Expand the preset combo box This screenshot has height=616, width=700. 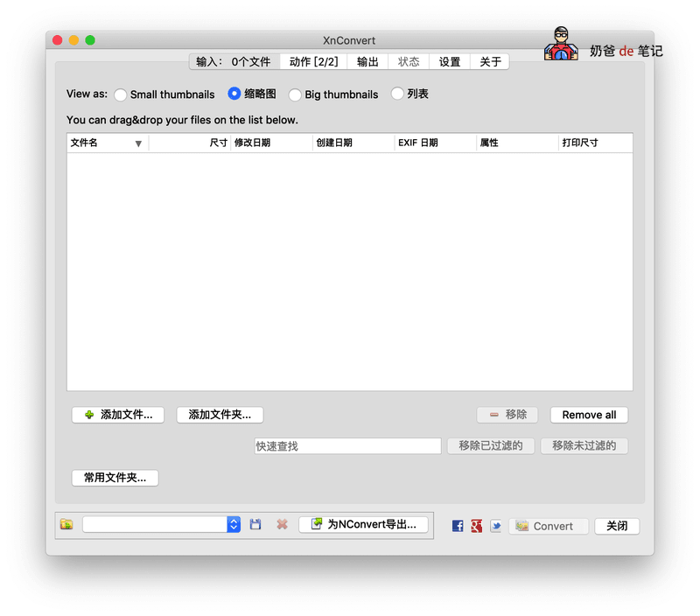234,524
